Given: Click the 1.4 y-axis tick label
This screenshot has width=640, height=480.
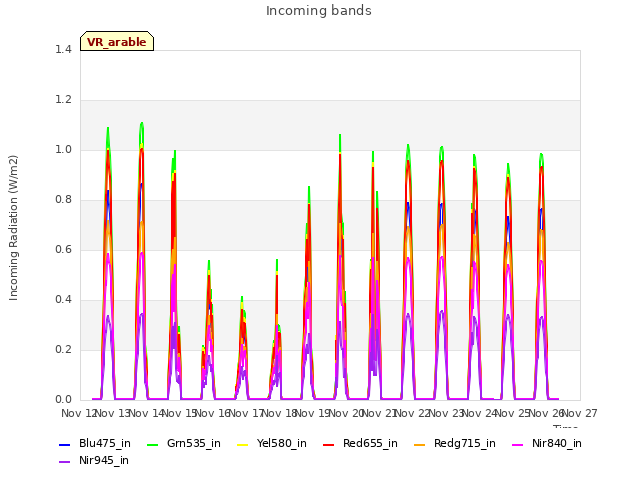Looking at the screenshot, I should [63, 49].
